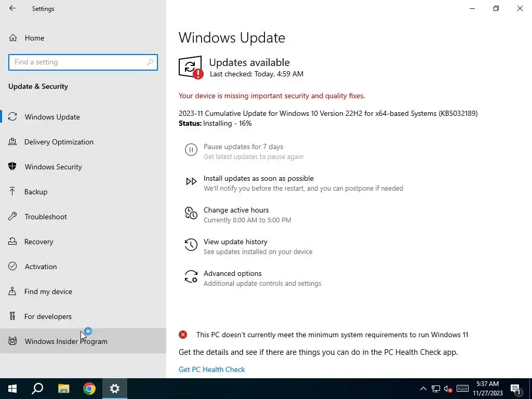
Task: Click the missing important security fixes warning
Action: (x=272, y=96)
